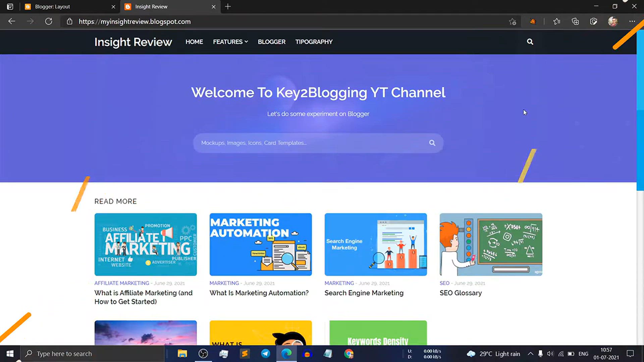644x362 pixels.
Task: Open the BLOGGER nav item
Action: click(x=271, y=42)
